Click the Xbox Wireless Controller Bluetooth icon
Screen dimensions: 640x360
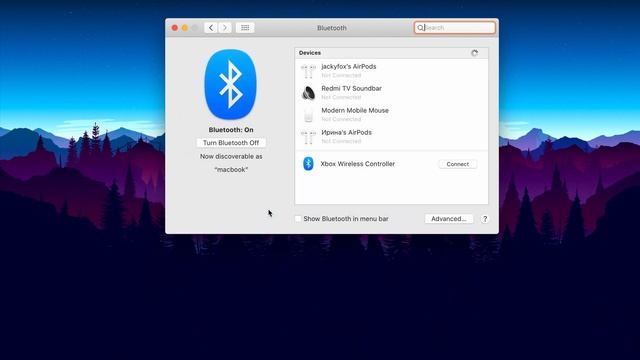pyautogui.click(x=308, y=164)
